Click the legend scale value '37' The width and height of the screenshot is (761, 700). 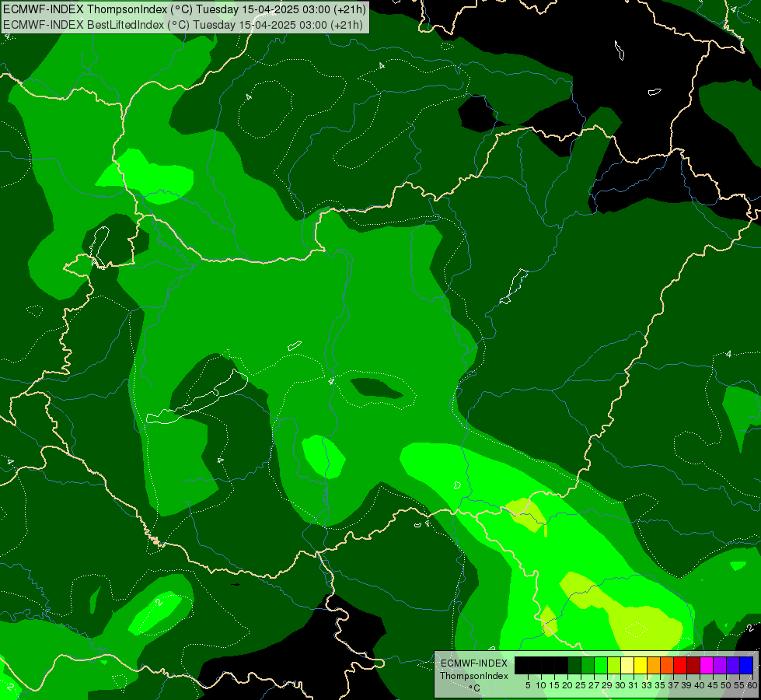pos(674,685)
